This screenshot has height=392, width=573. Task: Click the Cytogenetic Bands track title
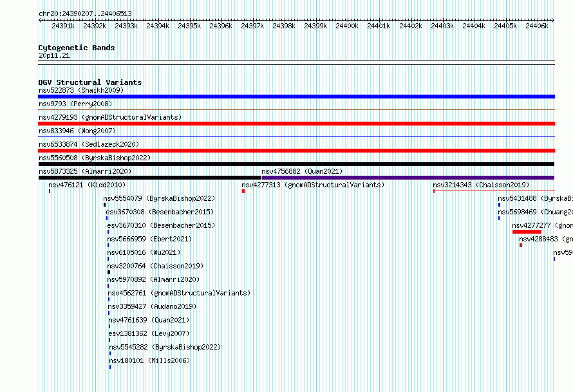pos(77,48)
